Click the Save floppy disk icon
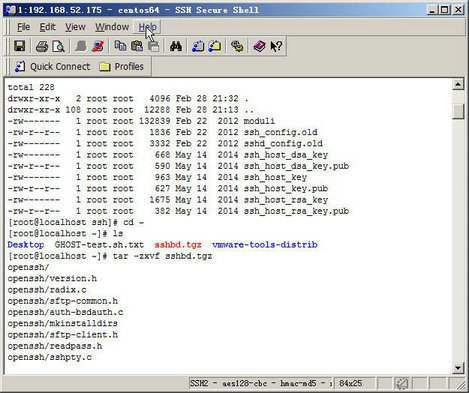This screenshot has width=469, height=393. [x=20, y=46]
